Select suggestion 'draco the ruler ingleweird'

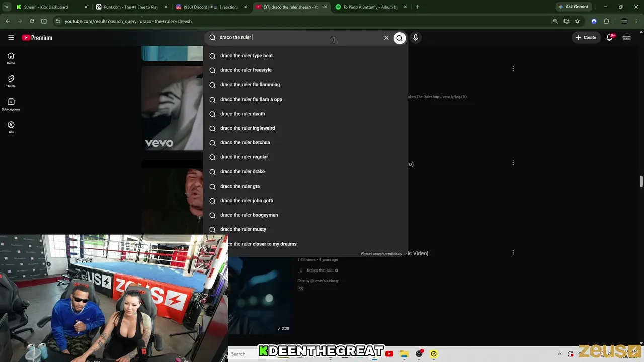(305, 128)
